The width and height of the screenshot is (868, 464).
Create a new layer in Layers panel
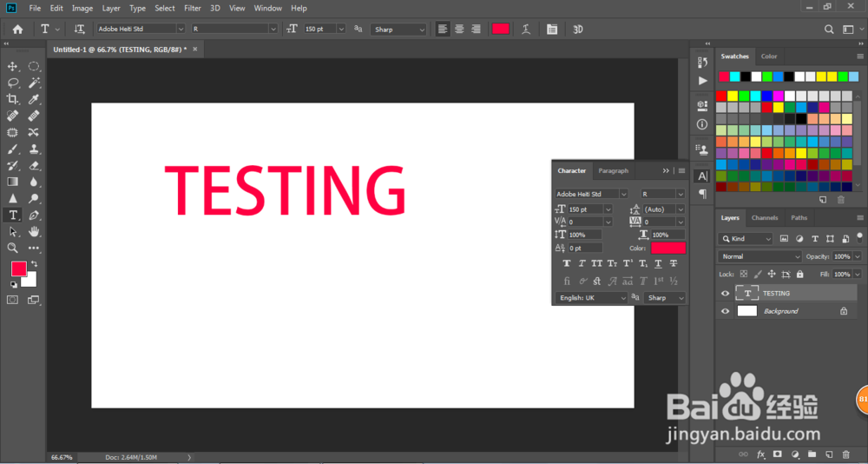(829, 454)
